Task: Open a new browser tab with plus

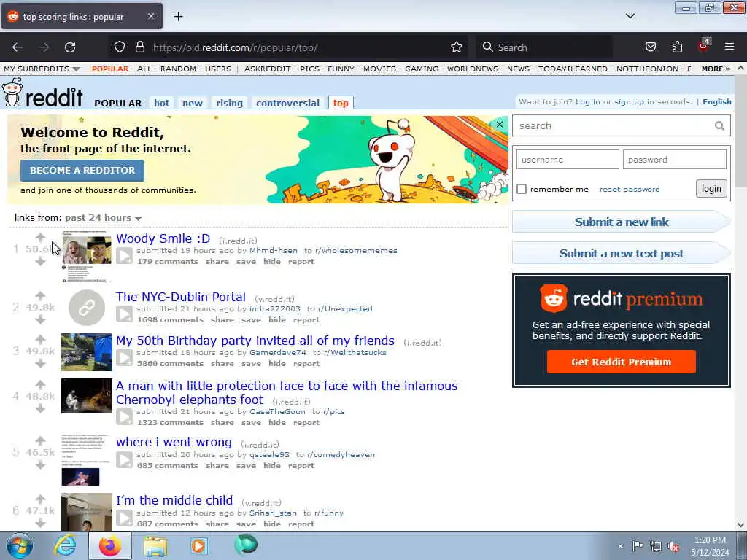Action: [178, 17]
